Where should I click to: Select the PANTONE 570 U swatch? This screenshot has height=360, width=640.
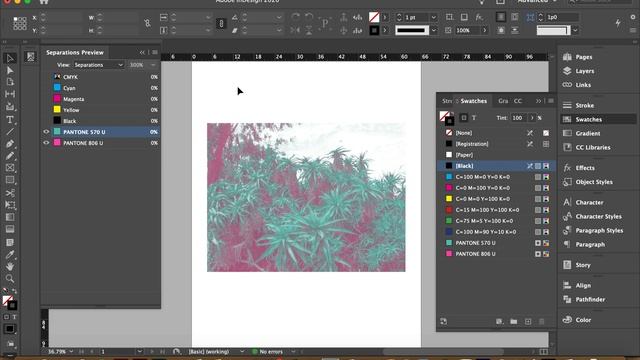click(497, 243)
